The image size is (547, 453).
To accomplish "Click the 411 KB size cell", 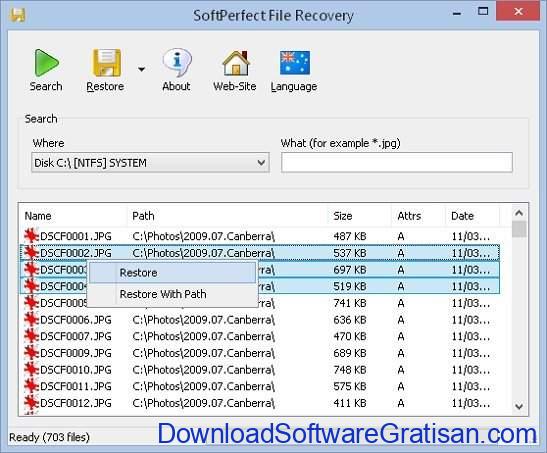I will (350, 403).
